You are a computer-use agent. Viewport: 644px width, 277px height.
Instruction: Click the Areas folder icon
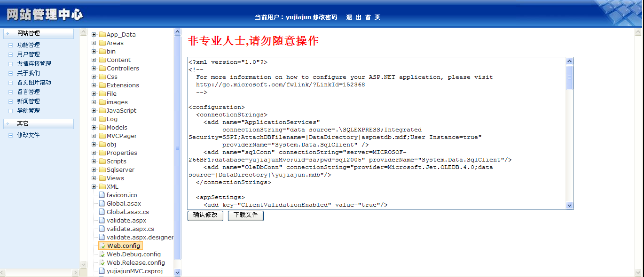pos(102,43)
